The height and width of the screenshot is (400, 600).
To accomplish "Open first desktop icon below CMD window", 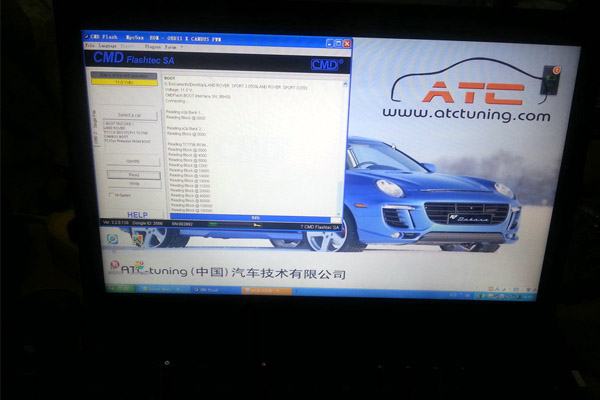I will click(x=112, y=239).
